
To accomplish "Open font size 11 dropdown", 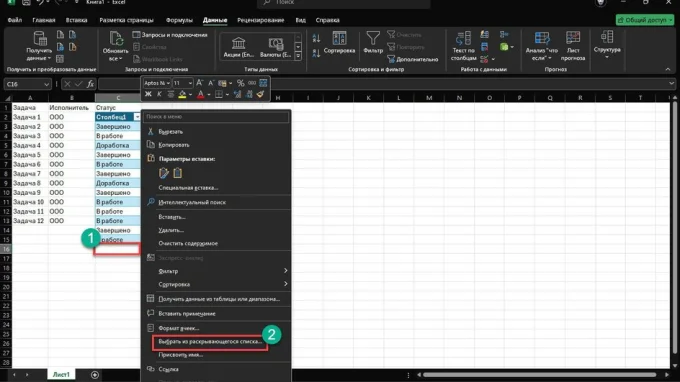I will 190,83.
